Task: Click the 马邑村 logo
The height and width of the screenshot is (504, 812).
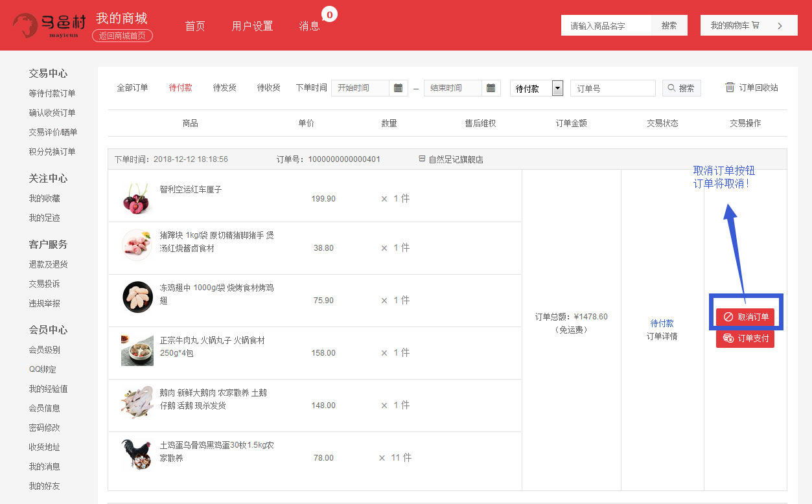Action: (x=49, y=25)
